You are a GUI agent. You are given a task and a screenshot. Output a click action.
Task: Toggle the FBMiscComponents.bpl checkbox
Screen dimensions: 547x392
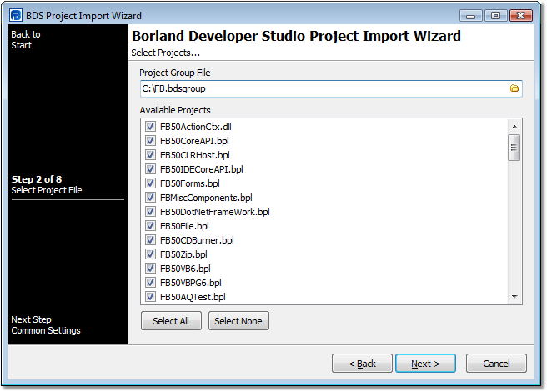coord(150,197)
